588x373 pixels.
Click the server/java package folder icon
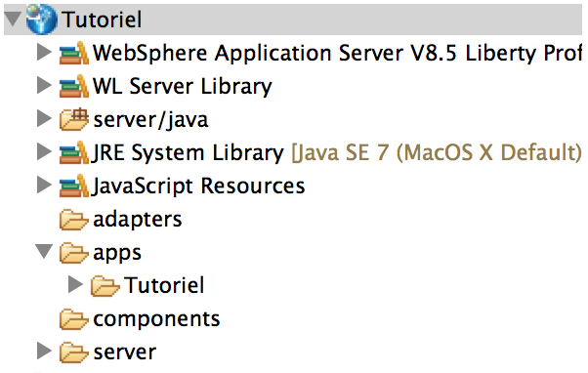[x=74, y=119]
